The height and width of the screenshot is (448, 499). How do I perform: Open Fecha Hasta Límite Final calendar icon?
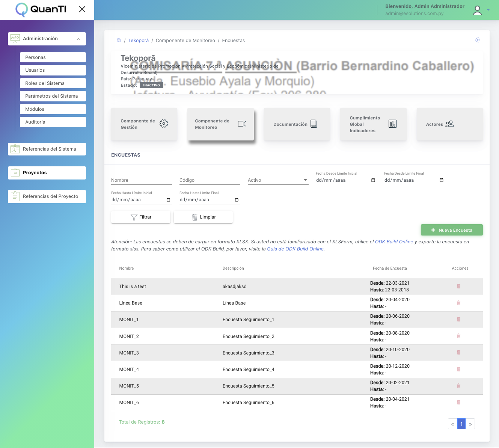(237, 200)
